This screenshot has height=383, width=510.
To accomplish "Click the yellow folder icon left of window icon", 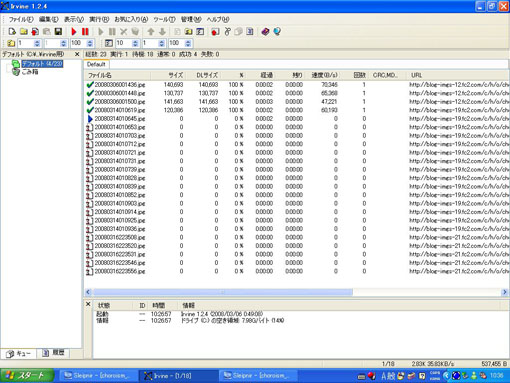I will coord(189,32).
